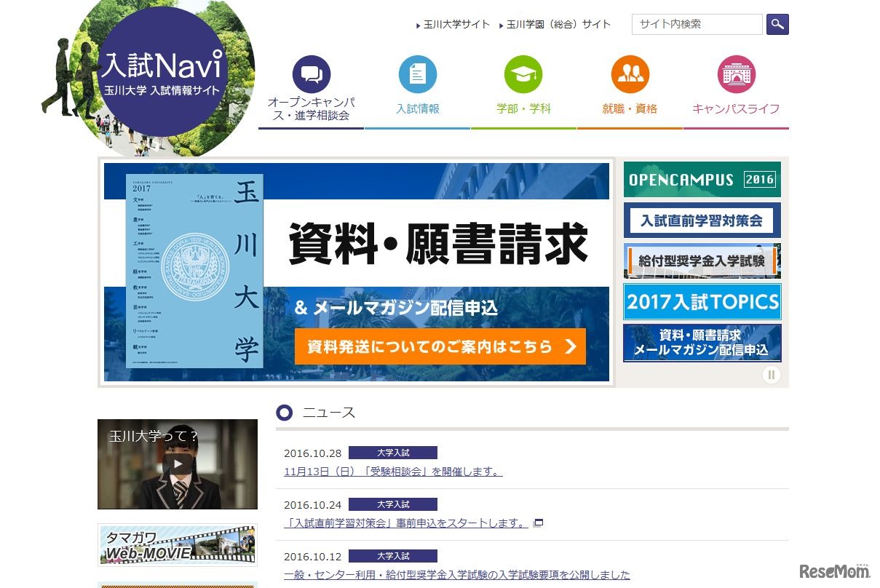Select the 入試直前学習対策会 banner
Screen dimensions: 880x588
pyautogui.click(x=702, y=220)
